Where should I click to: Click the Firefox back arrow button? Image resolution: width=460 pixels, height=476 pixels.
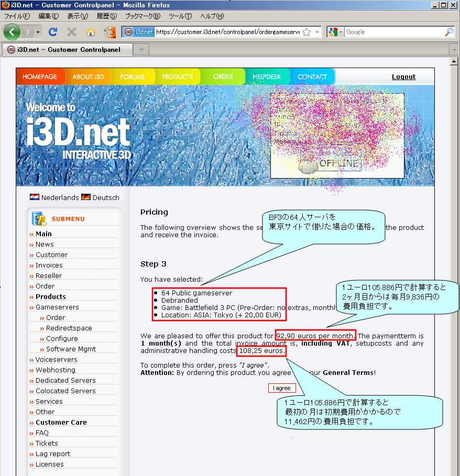click(x=12, y=31)
